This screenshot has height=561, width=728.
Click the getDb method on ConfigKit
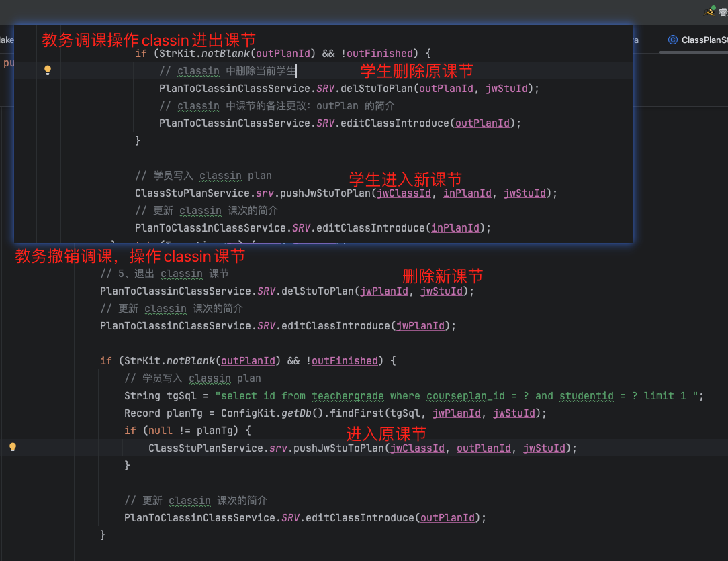pos(296,413)
